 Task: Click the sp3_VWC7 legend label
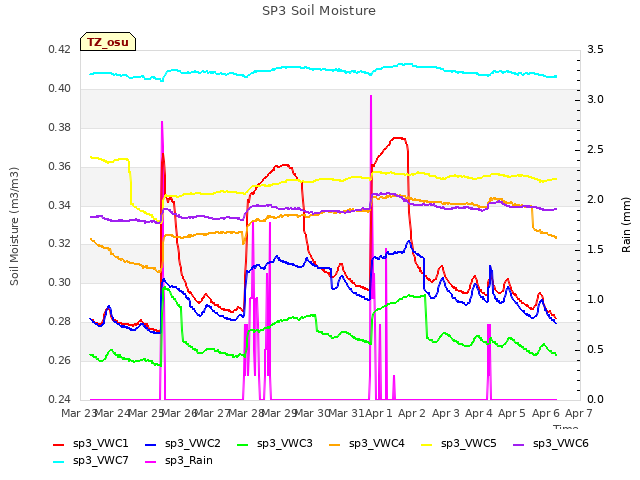pyautogui.click(x=100, y=460)
